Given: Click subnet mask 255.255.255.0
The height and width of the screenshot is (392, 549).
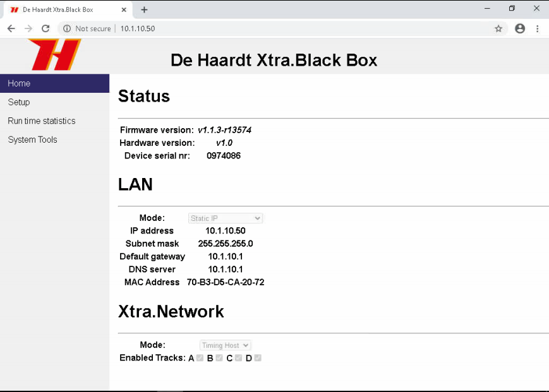Looking at the screenshot, I should (226, 244).
